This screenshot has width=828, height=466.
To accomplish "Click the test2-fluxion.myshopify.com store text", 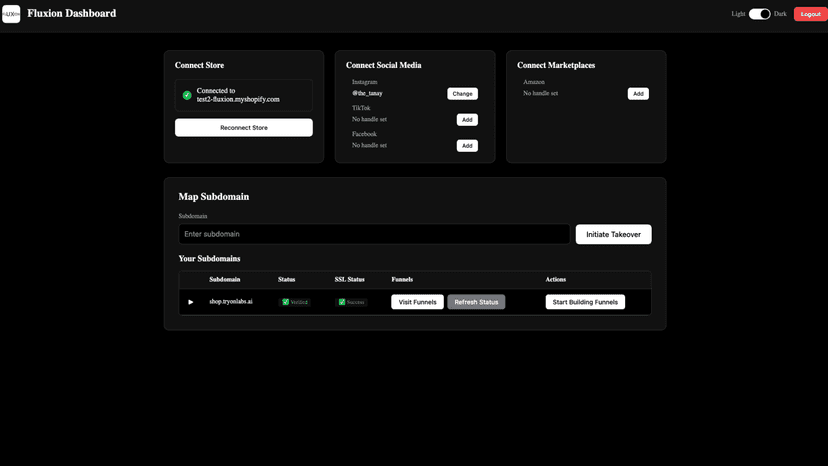I will click(x=238, y=99).
